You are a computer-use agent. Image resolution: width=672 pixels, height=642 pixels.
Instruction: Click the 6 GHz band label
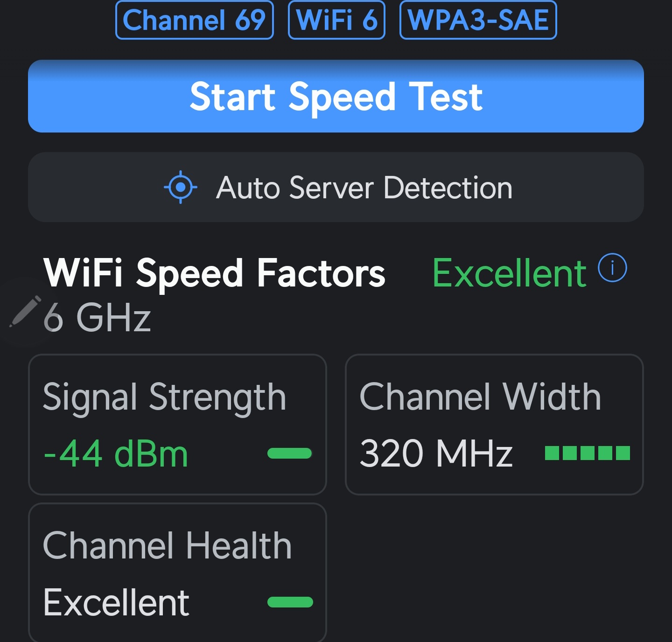[97, 317]
